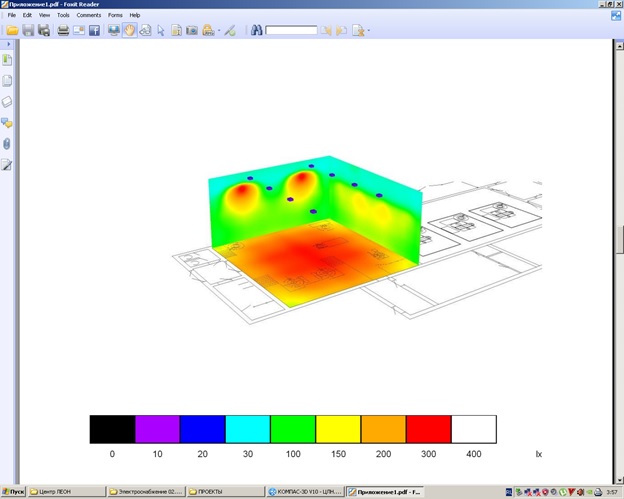Open the typewriter tool dropdown arrow
Viewport: 624px width, 499px height.
click(219, 31)
